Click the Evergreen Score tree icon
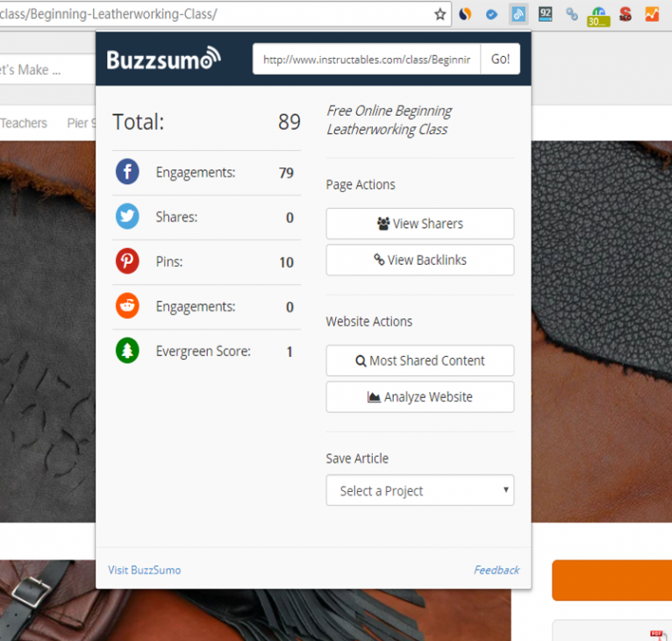The height and width of the screenshot is (641, 672). click(x=127, y=352)
